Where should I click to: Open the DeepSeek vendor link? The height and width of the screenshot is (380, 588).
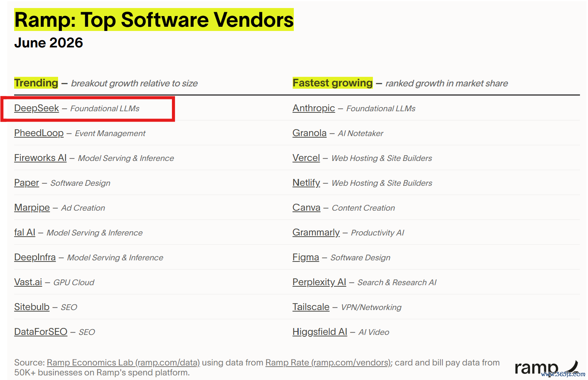[37, 108]
